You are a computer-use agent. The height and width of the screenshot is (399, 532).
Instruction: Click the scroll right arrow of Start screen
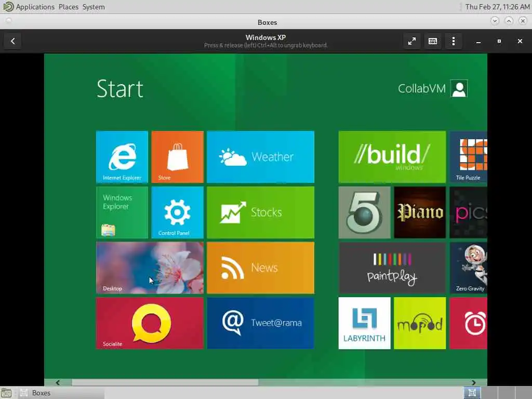pos(474,382)
